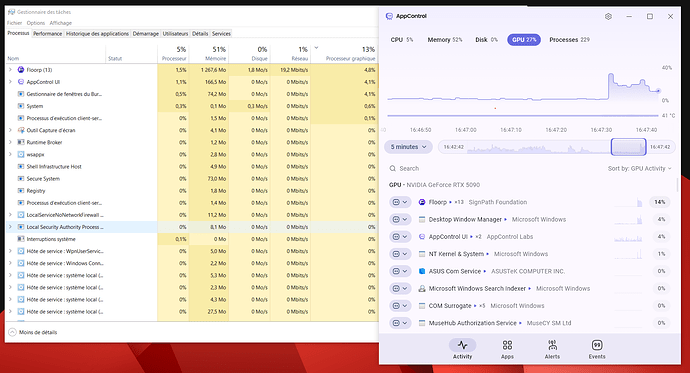The height and width of the screenshot is (373, 690).
Task: Click the NT Kernel & System icon
Action: 422,254
